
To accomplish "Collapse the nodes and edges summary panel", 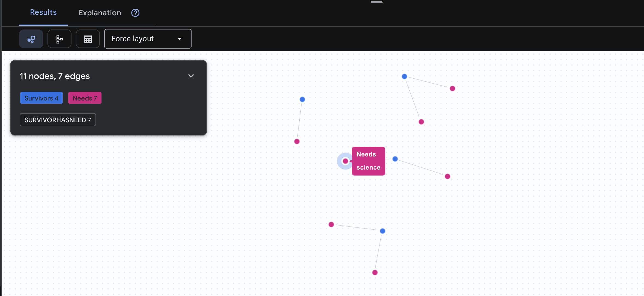I will coord(191,76).
